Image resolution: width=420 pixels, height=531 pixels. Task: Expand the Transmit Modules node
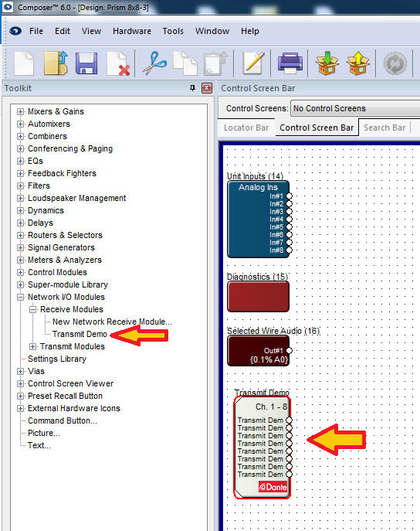pos(32,346)
